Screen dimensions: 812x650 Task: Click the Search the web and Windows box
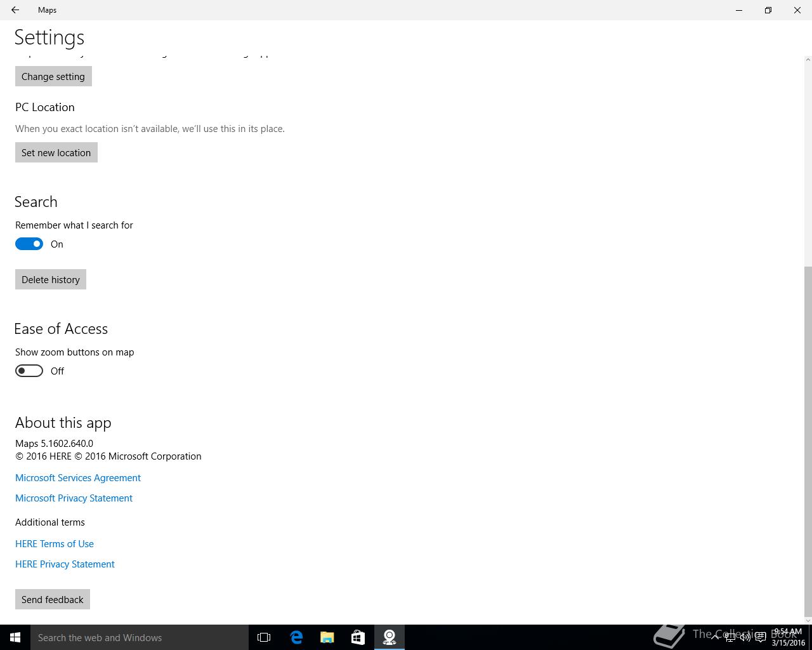140,637
